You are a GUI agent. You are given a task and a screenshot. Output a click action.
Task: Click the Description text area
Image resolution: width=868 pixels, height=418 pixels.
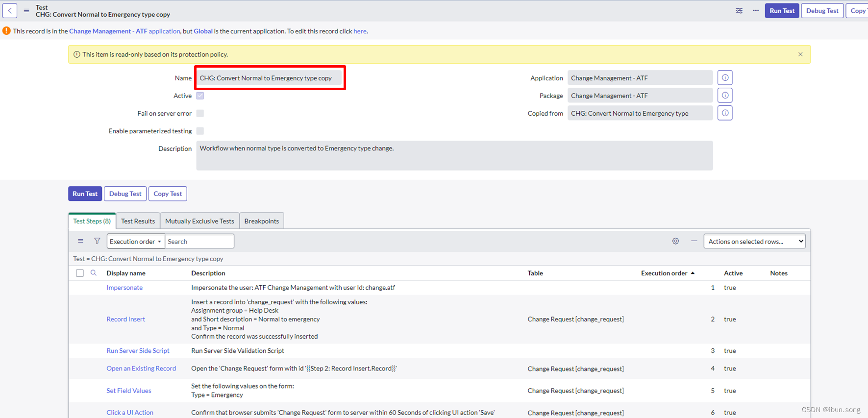coord(454,155)
